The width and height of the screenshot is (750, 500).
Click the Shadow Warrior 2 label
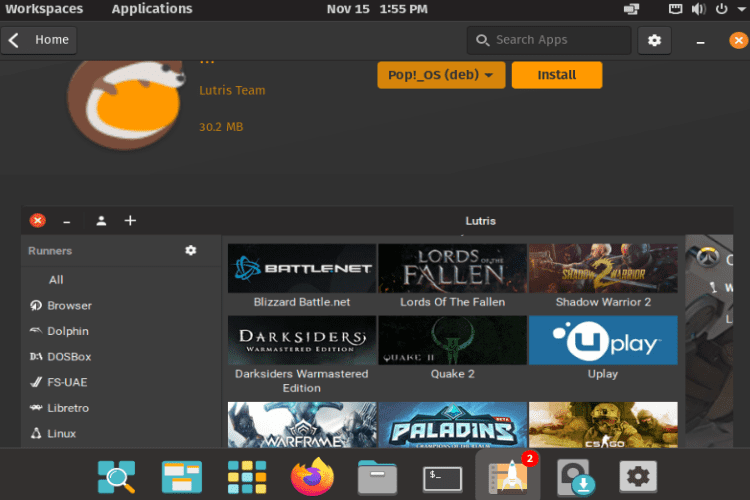603,302
